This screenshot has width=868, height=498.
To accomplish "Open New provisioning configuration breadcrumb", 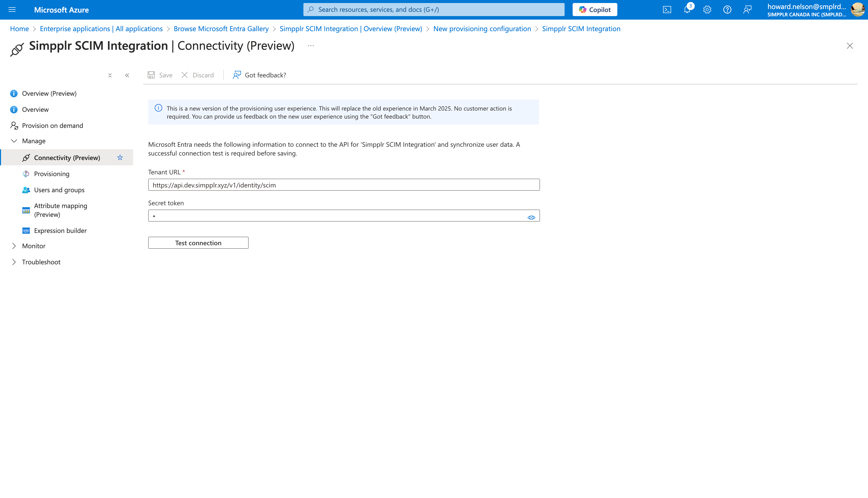I will point(482,29).
